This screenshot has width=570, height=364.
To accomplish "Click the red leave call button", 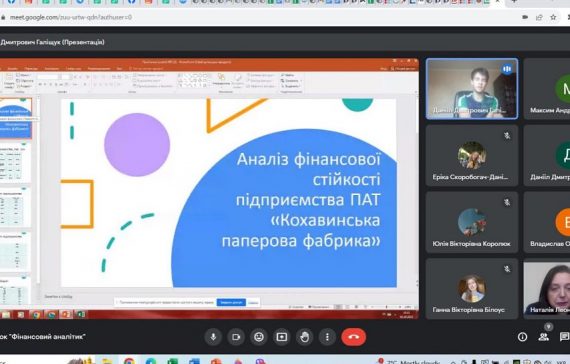I will coord(353,337).
